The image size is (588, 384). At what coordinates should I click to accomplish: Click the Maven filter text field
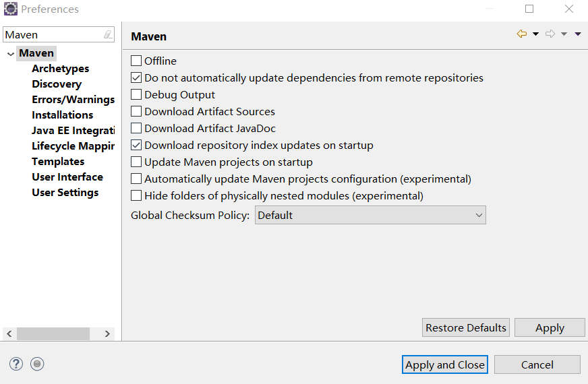coord(53,35)
